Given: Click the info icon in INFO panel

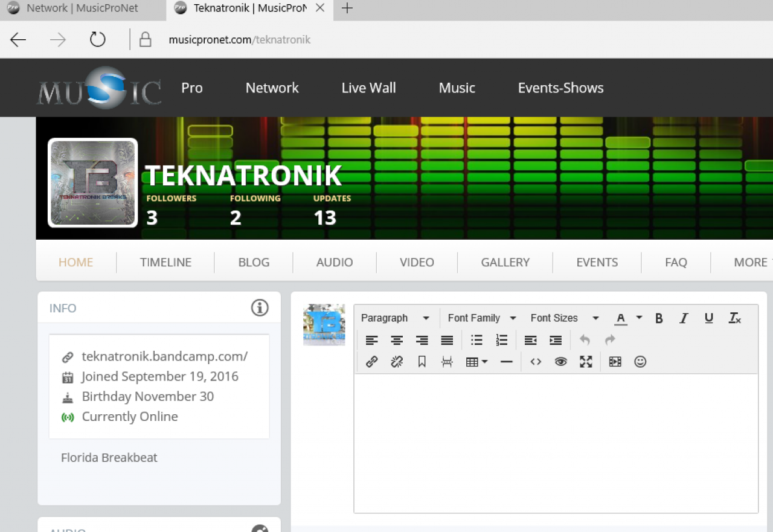Looking at the screenshot, I should click(x=260, y=308).
